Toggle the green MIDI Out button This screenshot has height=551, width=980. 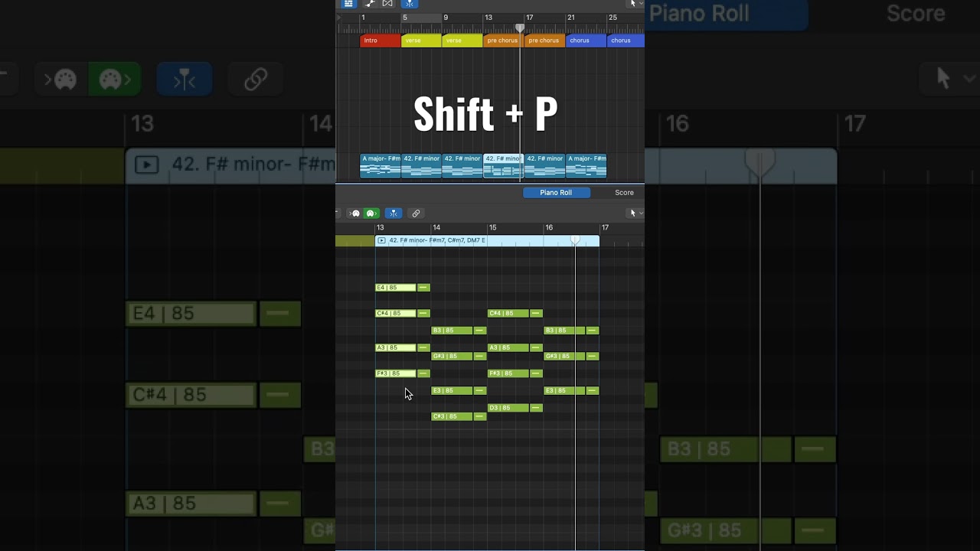[371, 214]
